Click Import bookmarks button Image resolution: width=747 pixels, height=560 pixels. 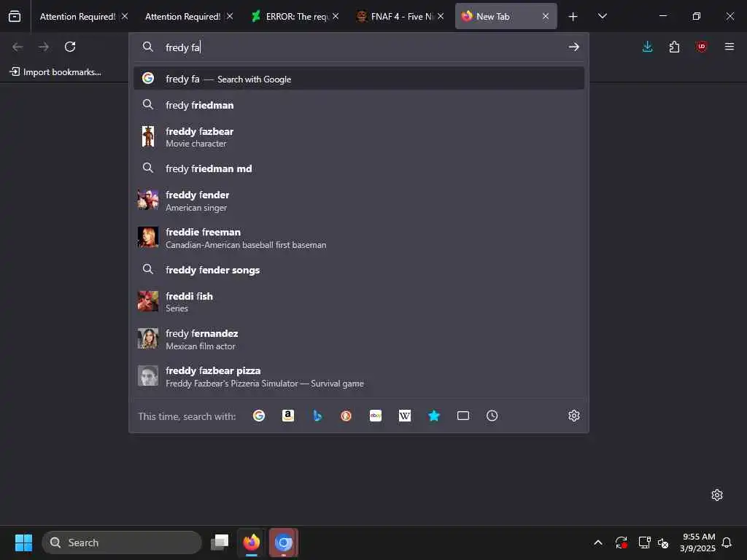55,72
